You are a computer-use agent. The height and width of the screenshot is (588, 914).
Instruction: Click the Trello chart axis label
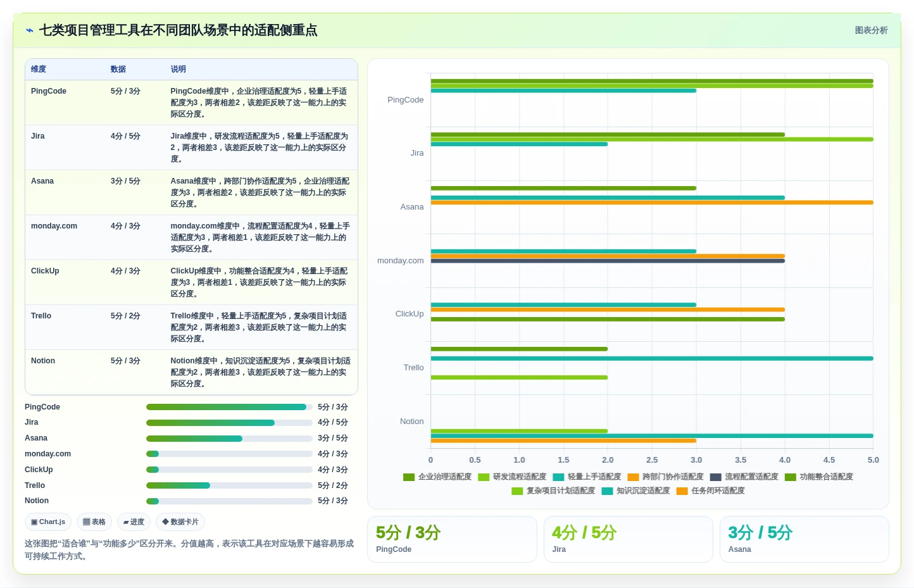point(414,368)
